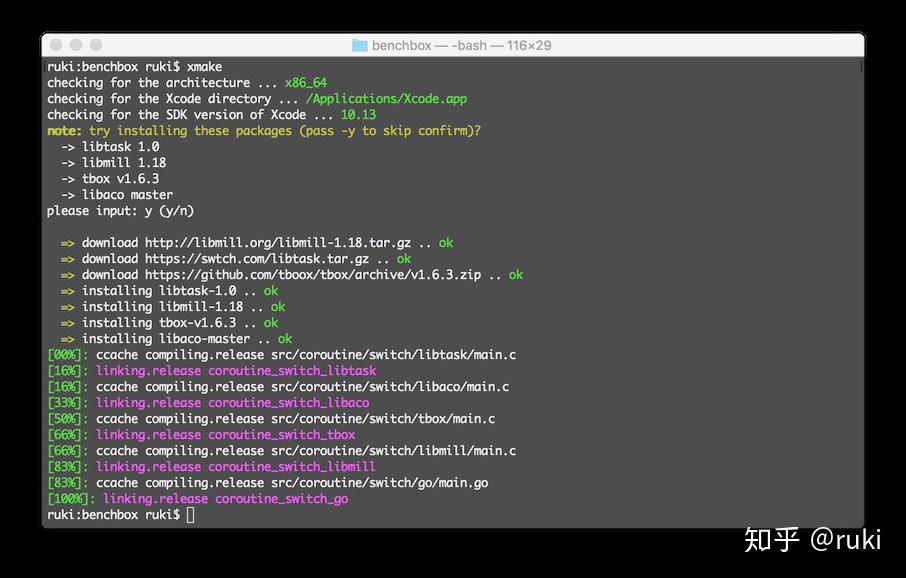Click the yellow minimize button
This screenshot has height=578, width=906.
(75, 44)
